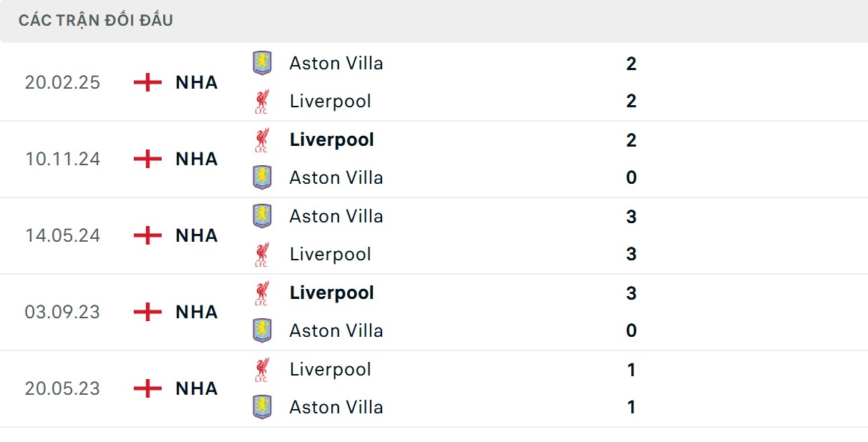Click the 20.05.23 match date

pos(62,388)
